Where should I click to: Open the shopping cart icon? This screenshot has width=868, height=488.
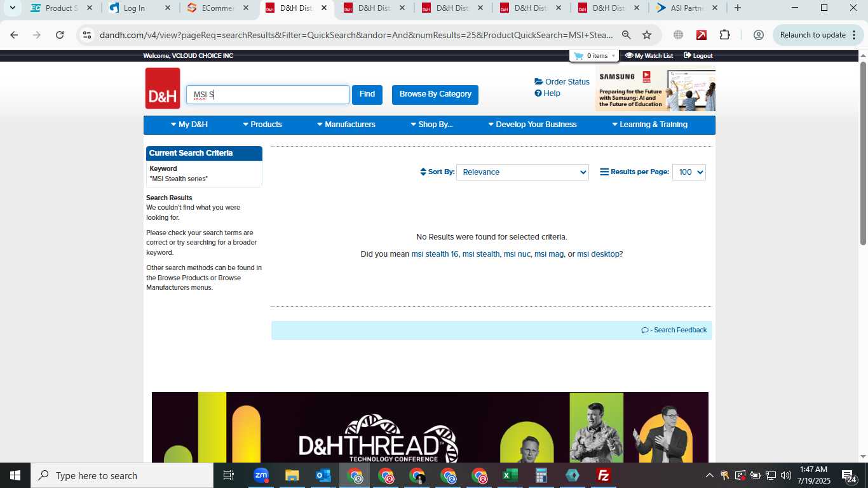click(578, 56)
